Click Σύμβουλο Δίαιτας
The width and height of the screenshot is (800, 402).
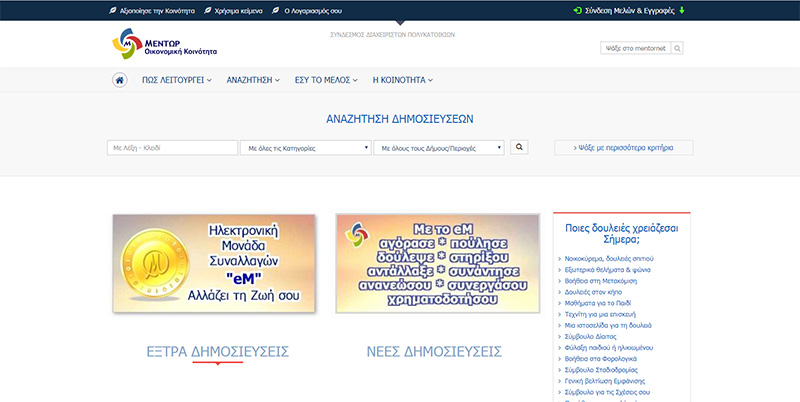coord(590,337)
